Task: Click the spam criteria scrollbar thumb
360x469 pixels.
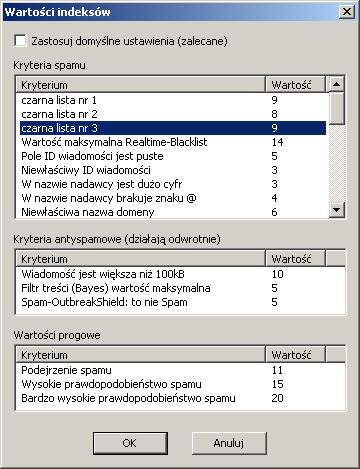Action: coord(336,108)
